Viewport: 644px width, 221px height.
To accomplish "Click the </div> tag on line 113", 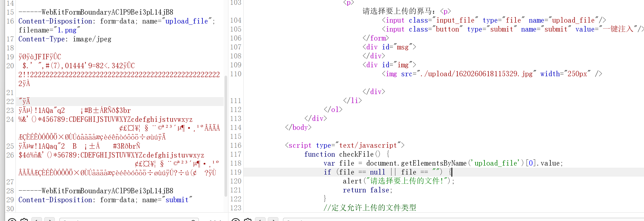I will click(x=316, y=119).
